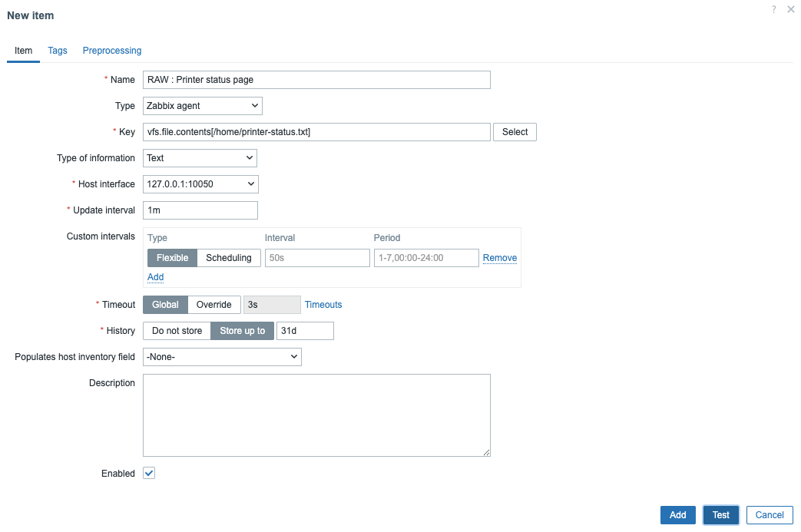Click the Select button next to Key
The height and width of the screenshot is (532, 801).
point(515,132)
